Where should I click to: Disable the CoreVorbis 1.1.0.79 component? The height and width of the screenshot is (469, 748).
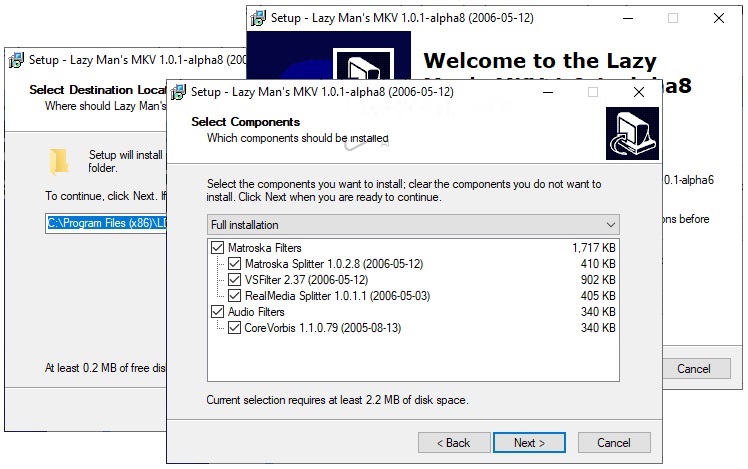[x=235, y=328]
